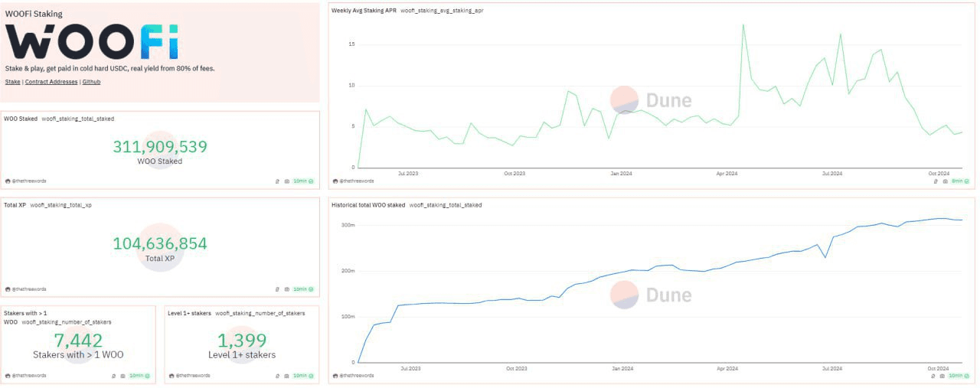The width and height of the screenshot is (980, 388).
Task: Open @thethreewords link in Stakers with > 1 WOO panel
Action: (28, 376)
